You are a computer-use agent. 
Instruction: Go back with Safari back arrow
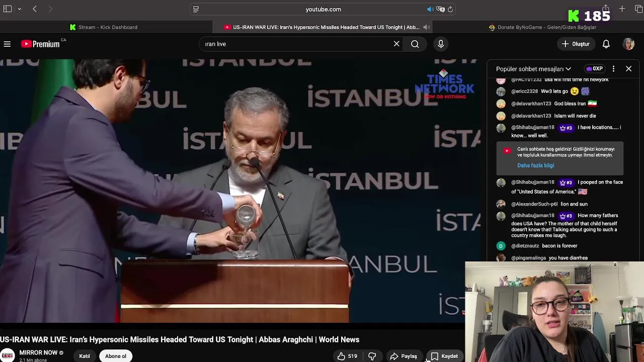tap(35, 9)
